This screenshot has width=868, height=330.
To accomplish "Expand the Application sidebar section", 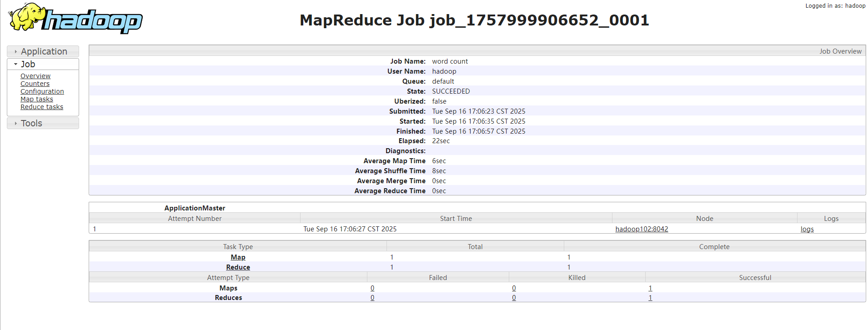I will pos(43,51).
